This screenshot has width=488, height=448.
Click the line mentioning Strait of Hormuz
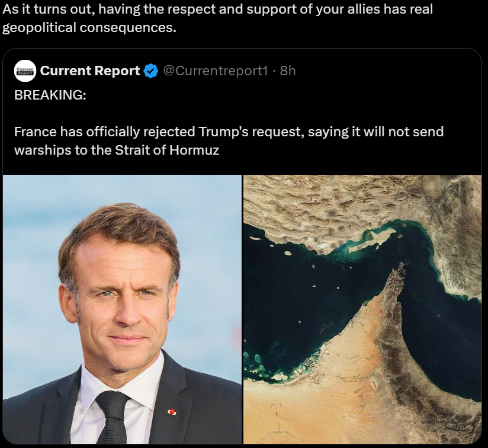[x=117, y=150]
